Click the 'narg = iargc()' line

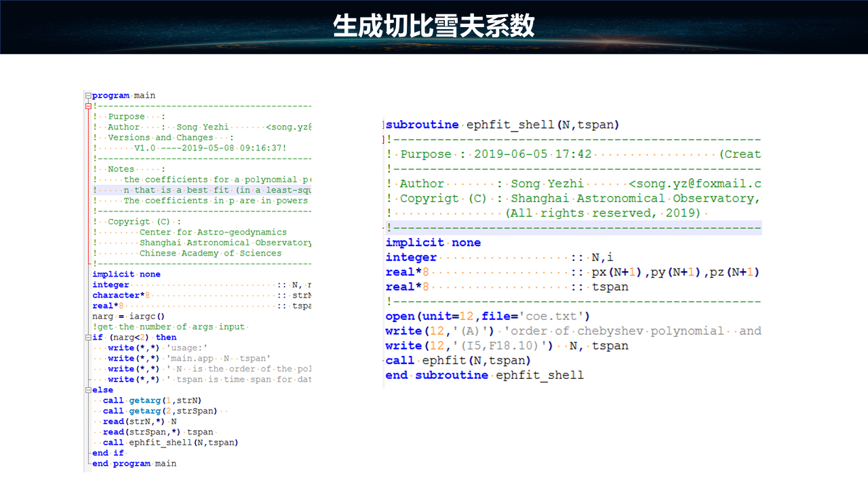(128, 317)
